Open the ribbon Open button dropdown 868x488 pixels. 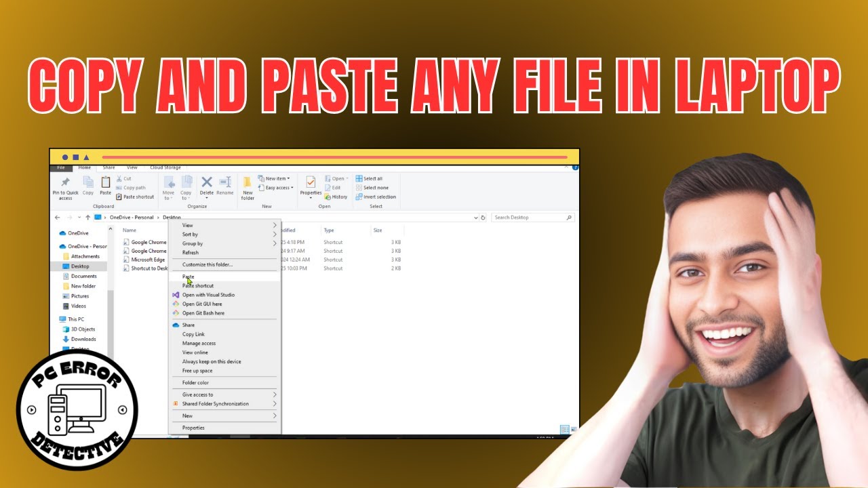click(336, 179)
